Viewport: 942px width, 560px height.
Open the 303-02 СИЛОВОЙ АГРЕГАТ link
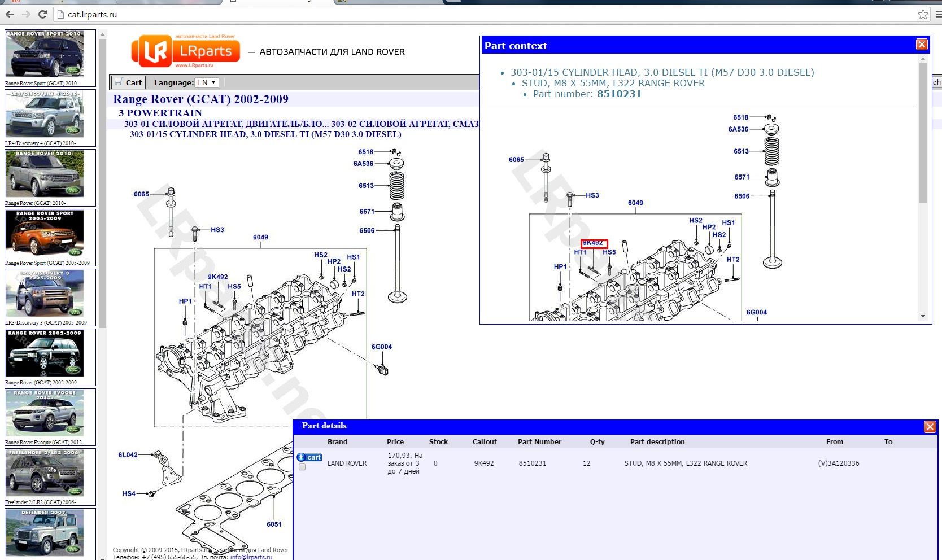pyautogui.click(x=405, y=124)
